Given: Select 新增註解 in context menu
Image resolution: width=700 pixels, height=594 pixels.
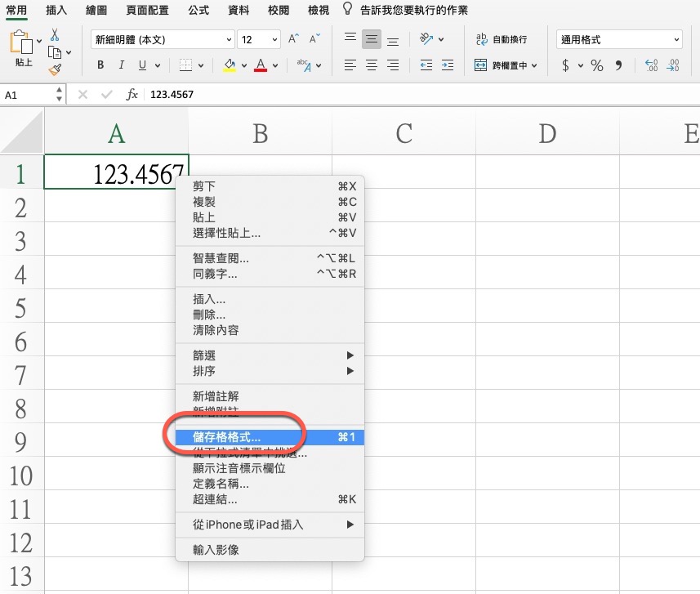Looking at the screenshot, I should click(x=270, y=396).
